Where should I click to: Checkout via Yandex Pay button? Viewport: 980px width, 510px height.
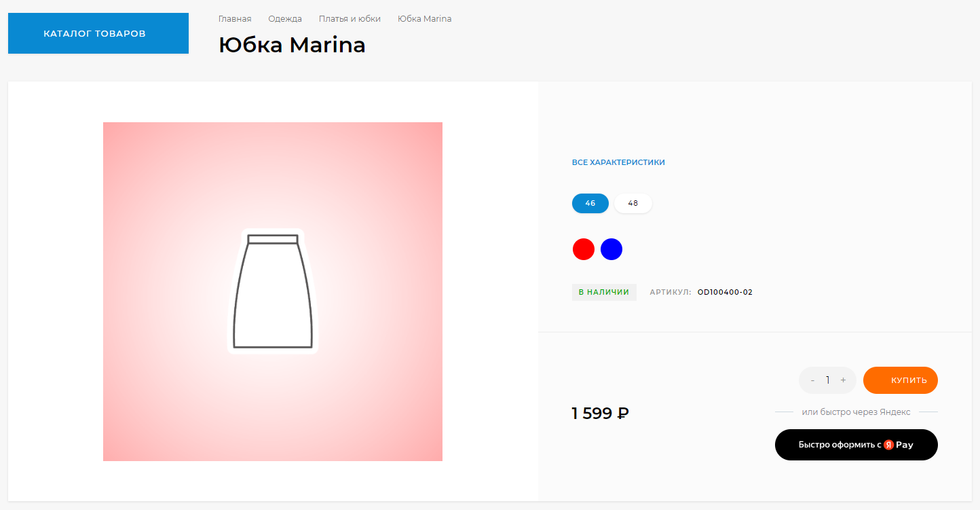[x=856, y=445]
